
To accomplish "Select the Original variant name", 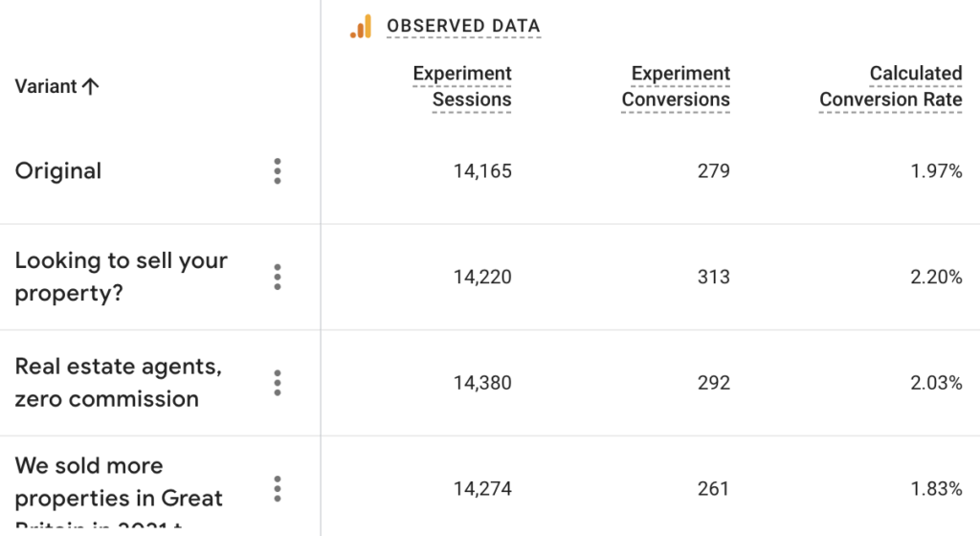I will coord(58,171).
